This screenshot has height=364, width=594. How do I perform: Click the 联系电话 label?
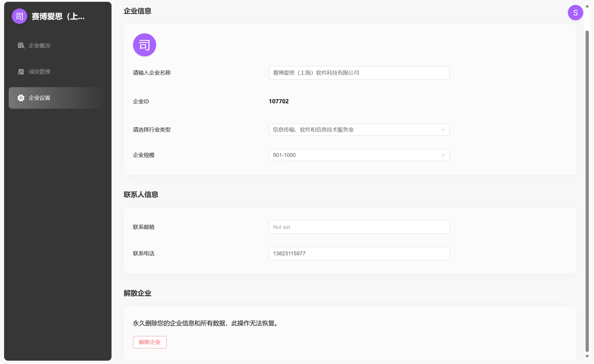click(144, 253)
